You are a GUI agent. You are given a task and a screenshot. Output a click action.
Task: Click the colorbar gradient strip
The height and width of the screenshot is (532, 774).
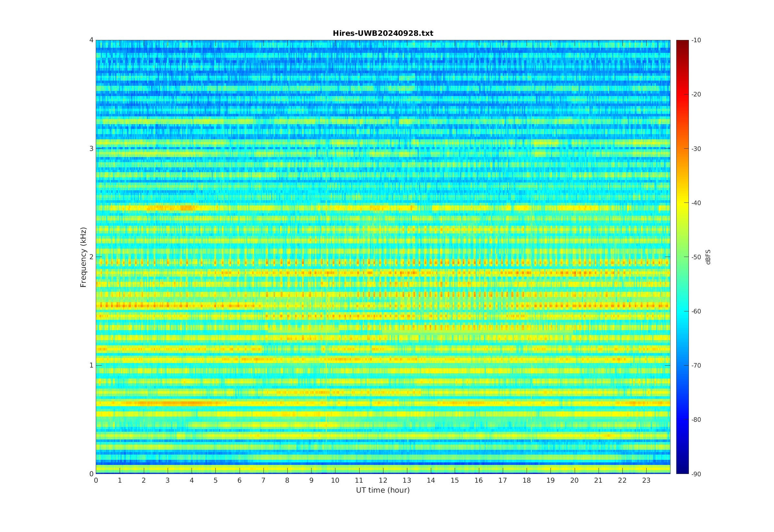pos(682,257)
